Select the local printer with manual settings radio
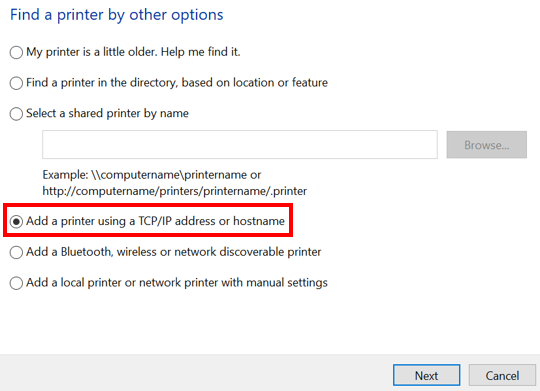This screenshot has height=391, width=540. coord(16,283)
